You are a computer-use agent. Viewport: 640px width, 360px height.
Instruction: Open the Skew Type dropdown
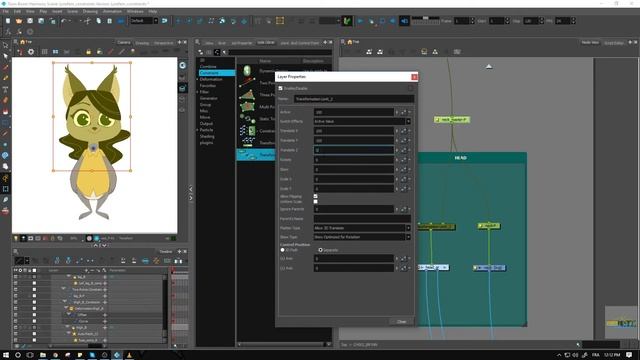pos(362,237)
